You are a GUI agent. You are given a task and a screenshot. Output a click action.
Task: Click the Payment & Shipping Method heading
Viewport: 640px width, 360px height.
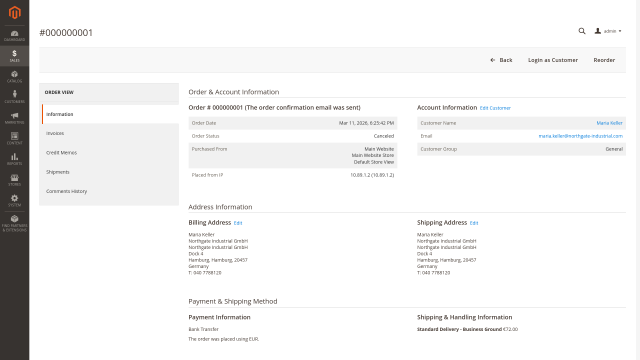coord(233,301)
